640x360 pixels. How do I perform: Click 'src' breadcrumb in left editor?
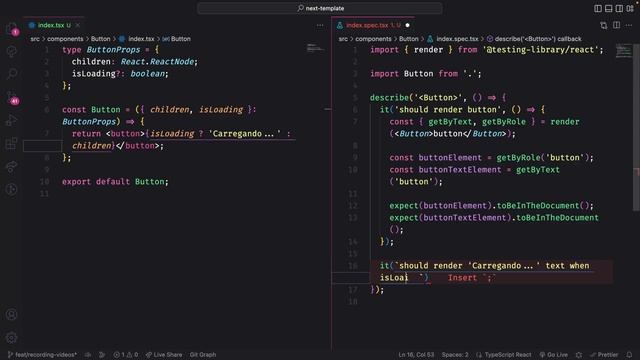(x=35, y=39)
